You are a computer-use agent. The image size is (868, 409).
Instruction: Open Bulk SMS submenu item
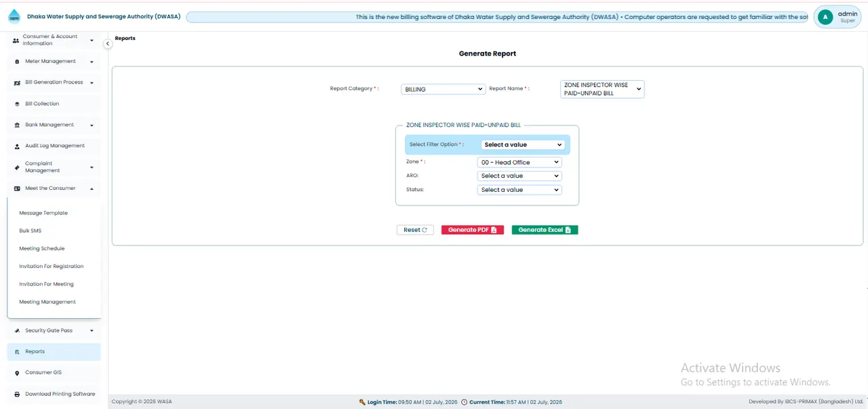pos(31,231)
